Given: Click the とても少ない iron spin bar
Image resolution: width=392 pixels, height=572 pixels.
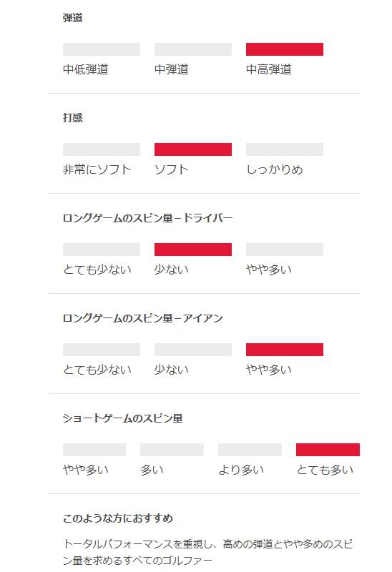Looking at the screenshot, I should (101, 350).
